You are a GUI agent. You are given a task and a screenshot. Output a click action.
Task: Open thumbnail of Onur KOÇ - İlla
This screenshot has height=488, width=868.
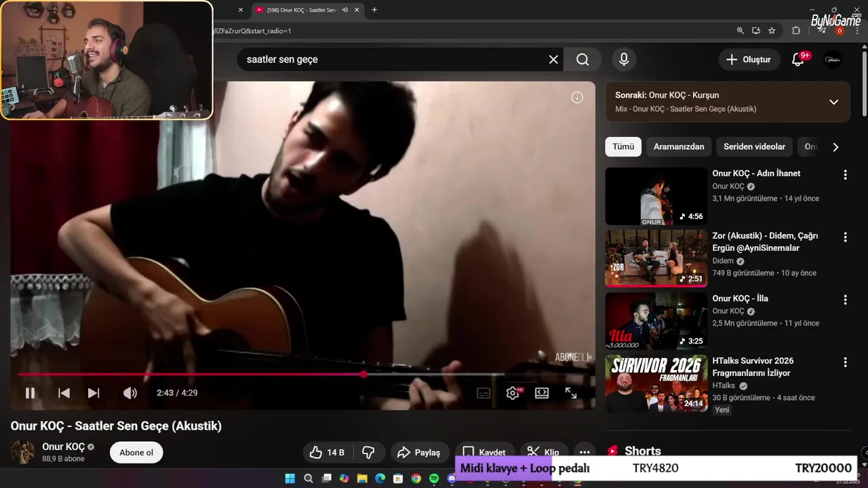point(656,321)
